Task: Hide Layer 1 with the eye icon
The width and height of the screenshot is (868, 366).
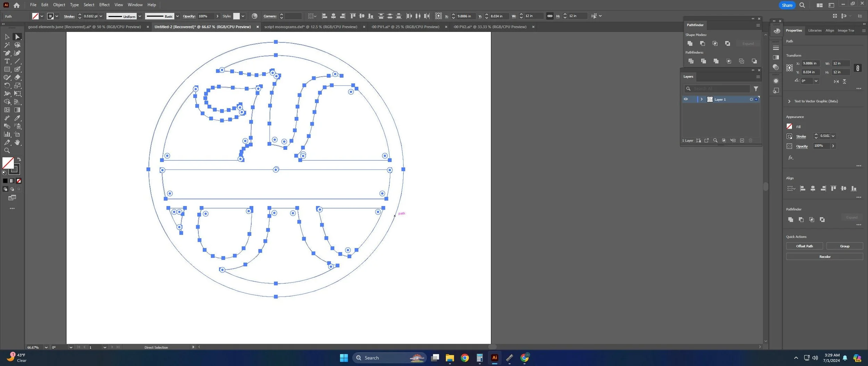Action: click(x=686, y=99)
